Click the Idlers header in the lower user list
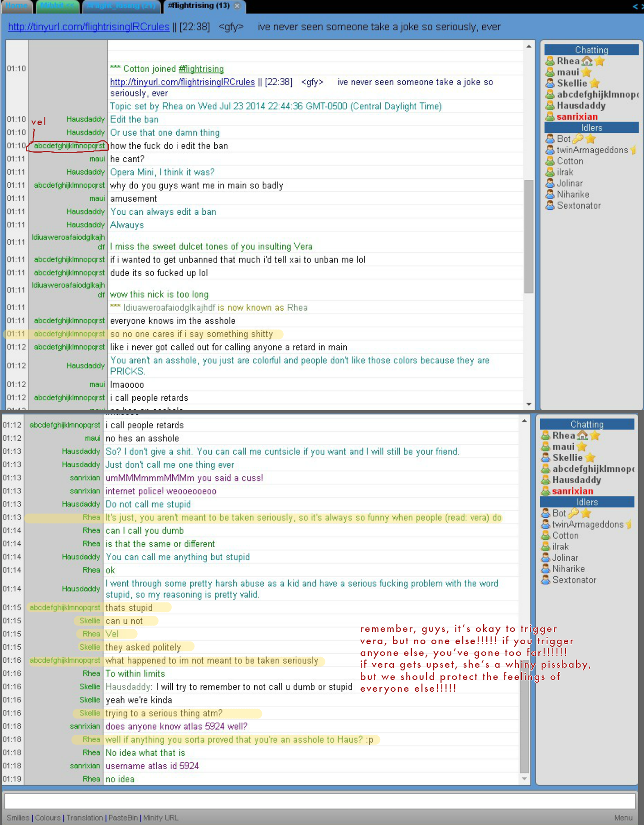The width and height of the screenshot is (644, 825). [587, 502]
